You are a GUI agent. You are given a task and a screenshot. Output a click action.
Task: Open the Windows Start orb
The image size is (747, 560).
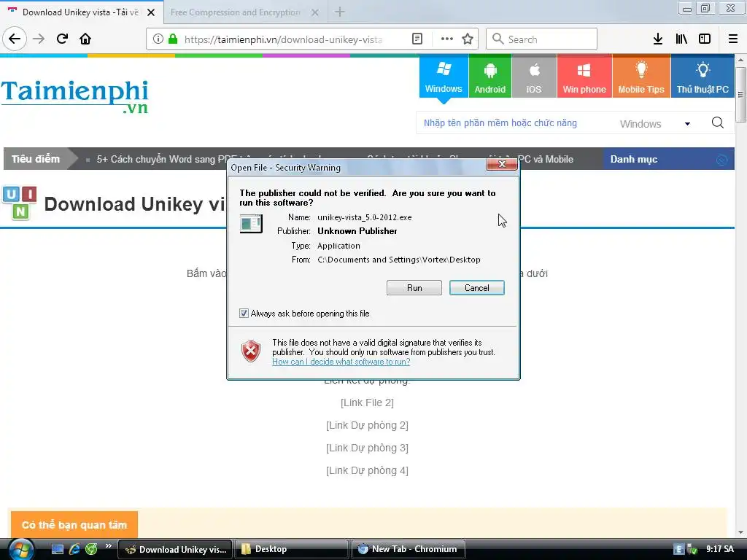tap(20, 550)
